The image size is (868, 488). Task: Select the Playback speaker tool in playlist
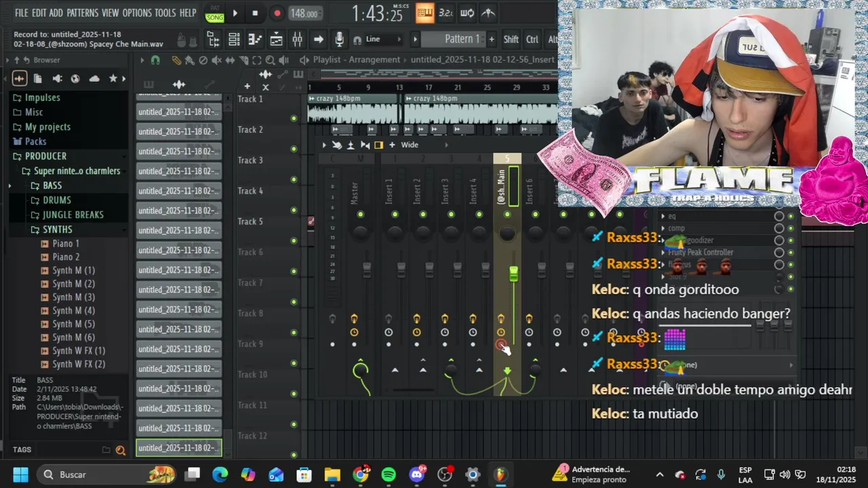(x=283, y=60)
